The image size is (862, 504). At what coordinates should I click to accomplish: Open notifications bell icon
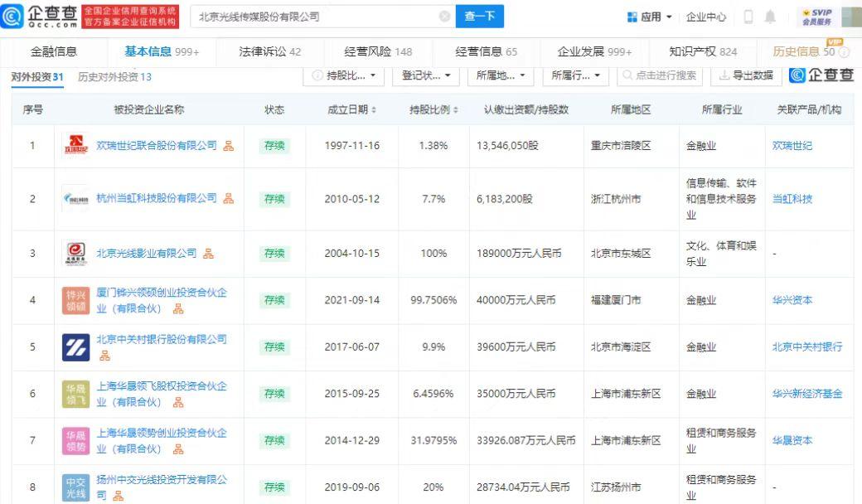coord(770,17)
